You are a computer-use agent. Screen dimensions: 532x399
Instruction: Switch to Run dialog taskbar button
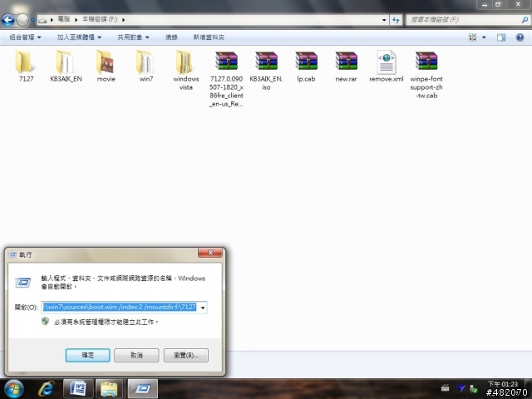pyautogui.click(x=142, y=389)
